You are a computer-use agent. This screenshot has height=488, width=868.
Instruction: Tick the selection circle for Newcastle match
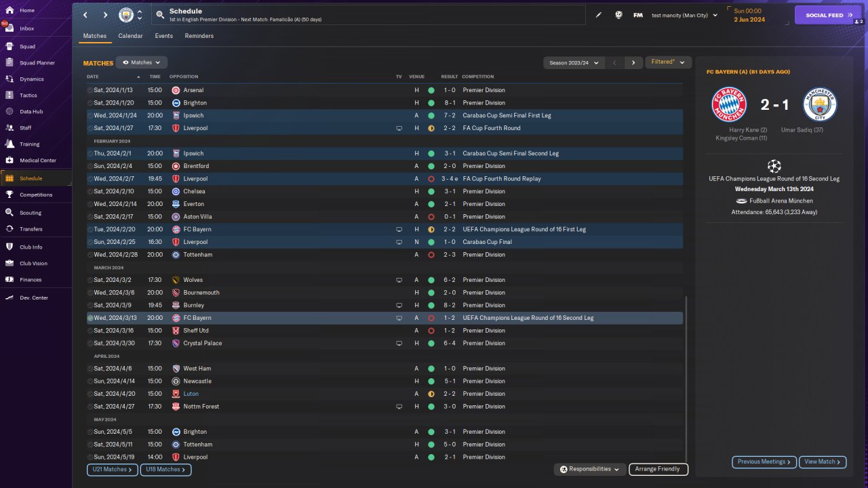point(90,382)
